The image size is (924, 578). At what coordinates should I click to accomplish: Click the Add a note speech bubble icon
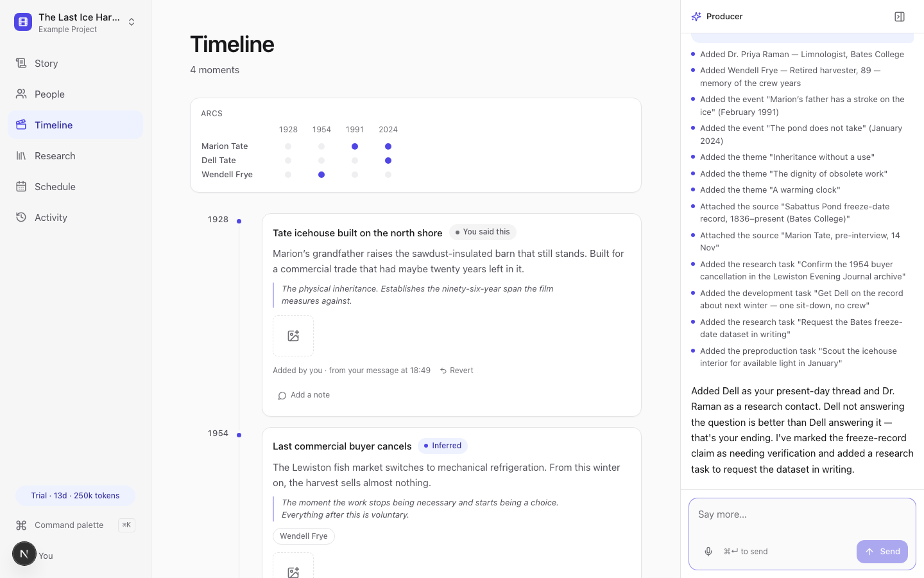point(282,396)
